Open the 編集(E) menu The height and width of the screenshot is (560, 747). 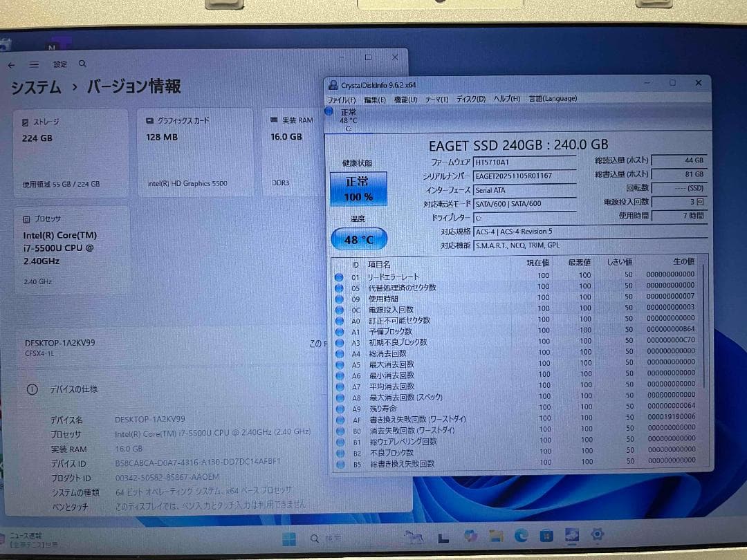coord(373,98)
